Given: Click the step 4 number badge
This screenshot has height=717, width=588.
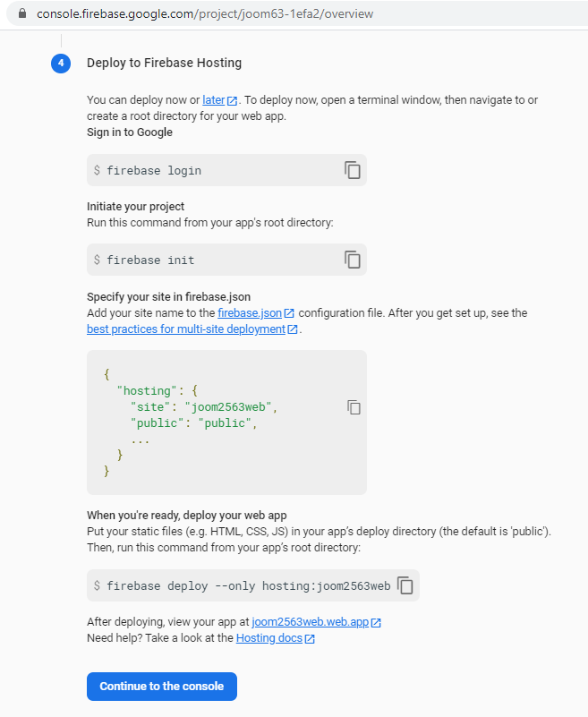Looking at the screenshot, I should coord(61,63).
